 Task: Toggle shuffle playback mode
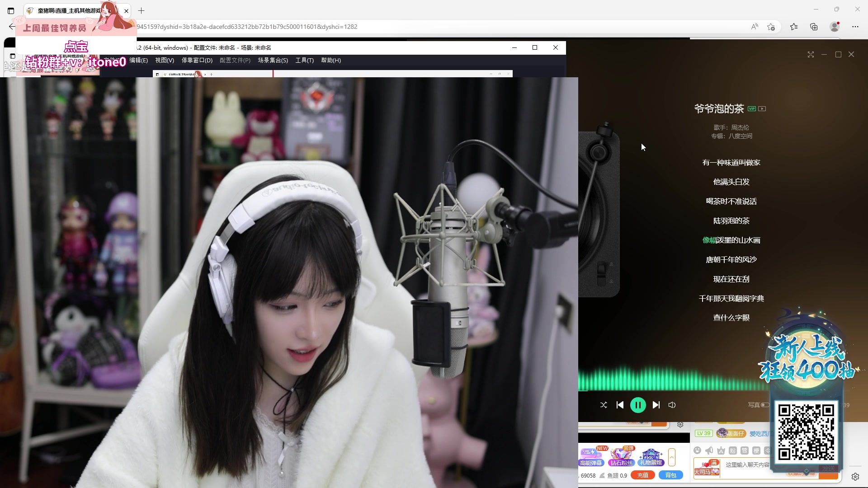pos(604,405)
